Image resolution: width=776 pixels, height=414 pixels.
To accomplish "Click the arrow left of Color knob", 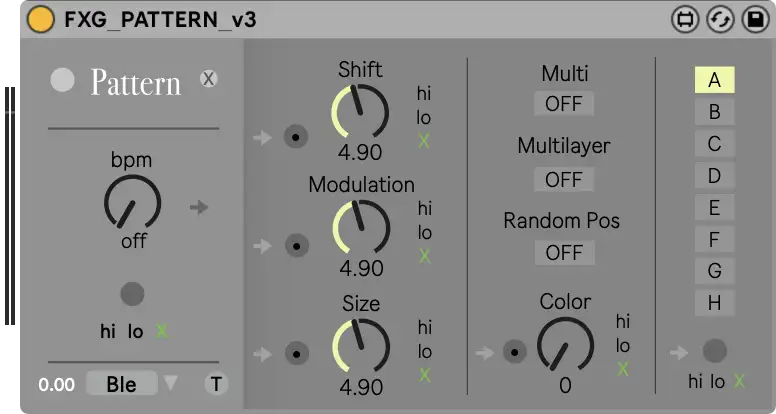I will (485, 353).
